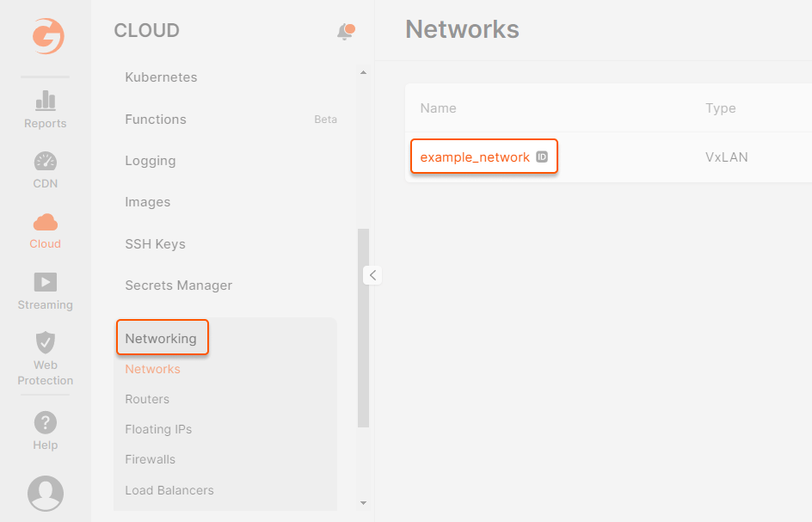
Task: Copy ID badge next to example_network
Action: coord(542,157)
